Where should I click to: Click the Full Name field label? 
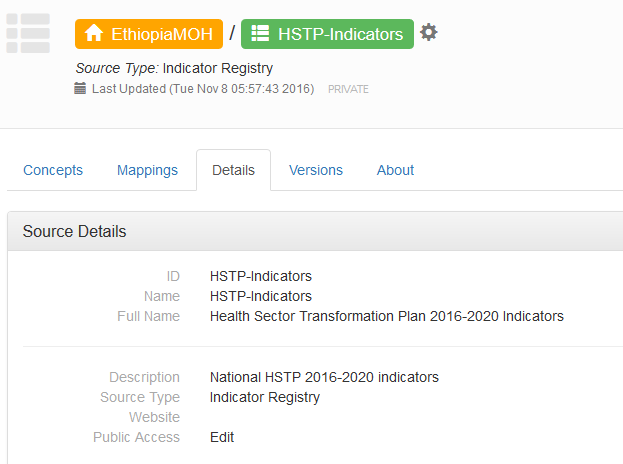coord(149,316)
